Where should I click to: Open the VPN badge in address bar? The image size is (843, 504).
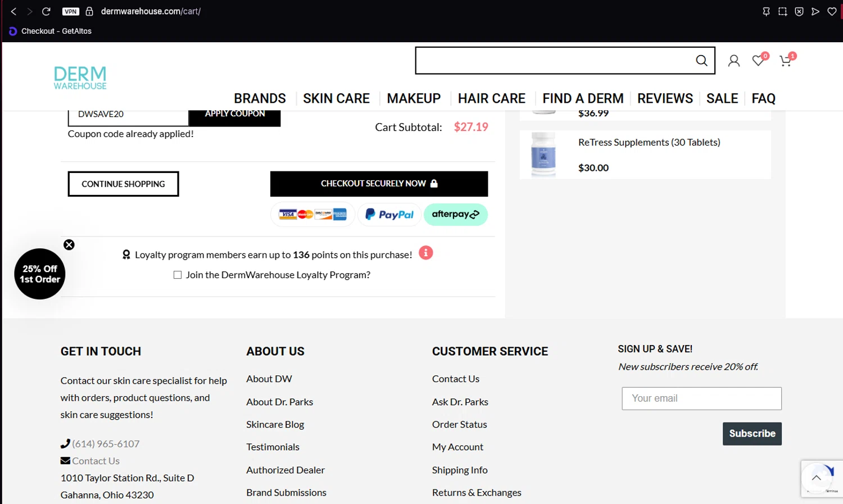71,11
